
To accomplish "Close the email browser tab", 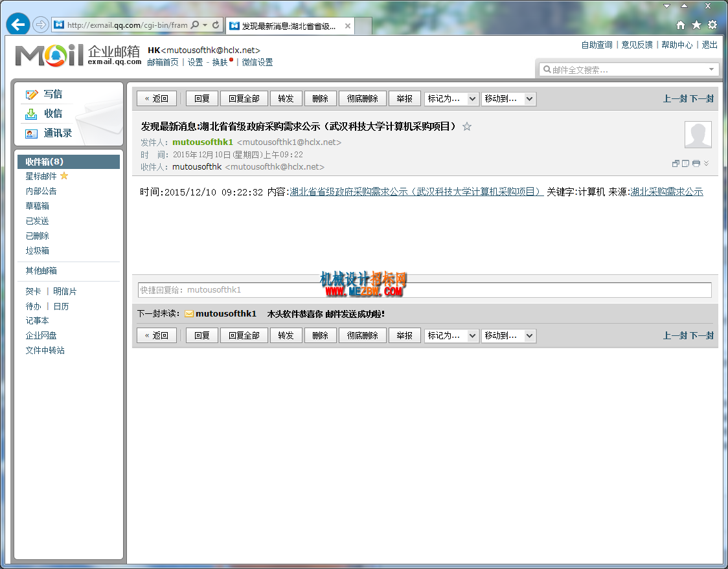I will (347, 26).
